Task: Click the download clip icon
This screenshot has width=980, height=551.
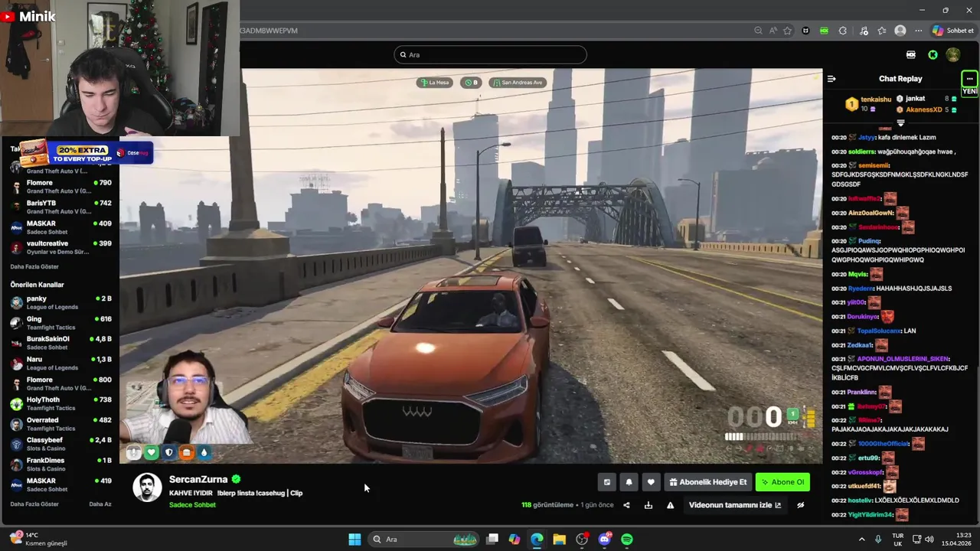Action: tap(648, 505)
